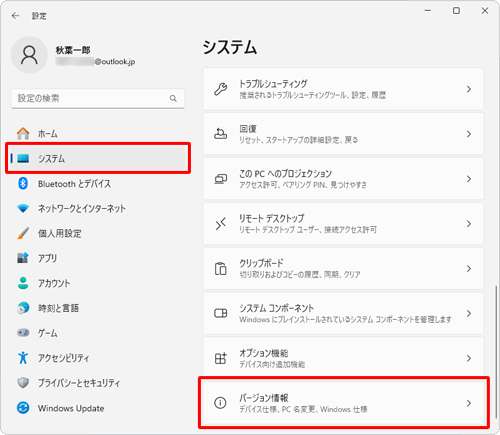500x435 pixels.
Task: Click the ゲーム controller icon
Action: (23, 333)
